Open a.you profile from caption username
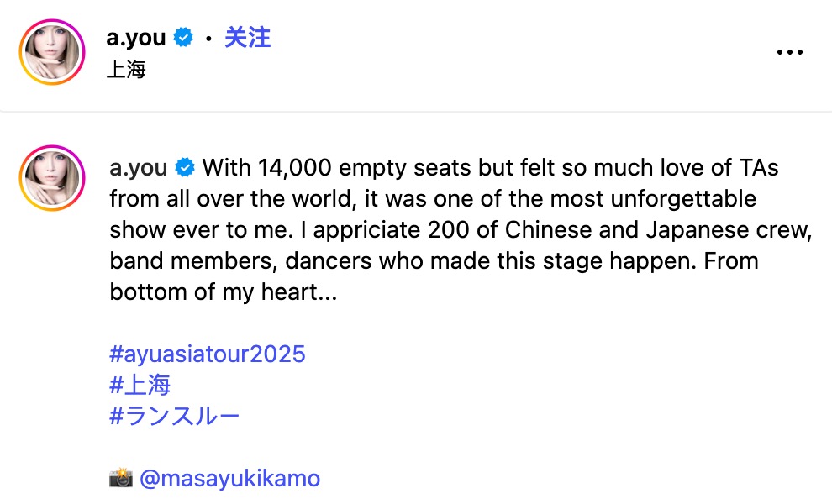Image resolution: width=832 pixels, height=504 pixels. (139, 168)
